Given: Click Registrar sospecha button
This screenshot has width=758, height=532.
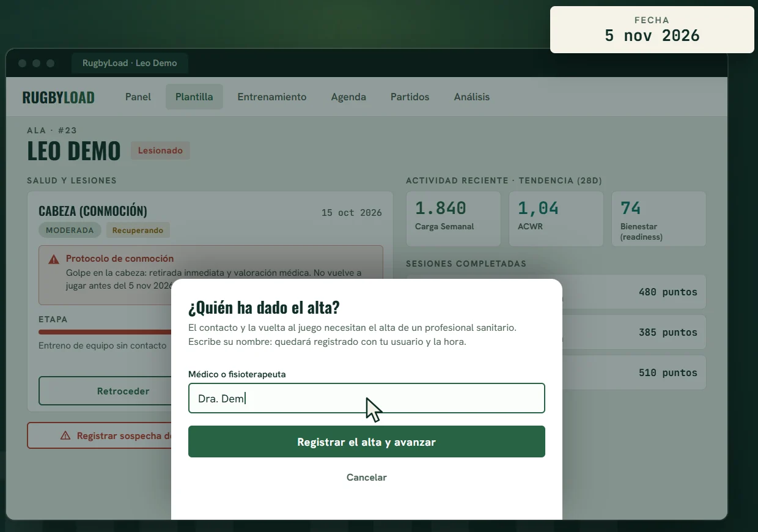Looking at the screenshot, I should (x=100, y=436).
